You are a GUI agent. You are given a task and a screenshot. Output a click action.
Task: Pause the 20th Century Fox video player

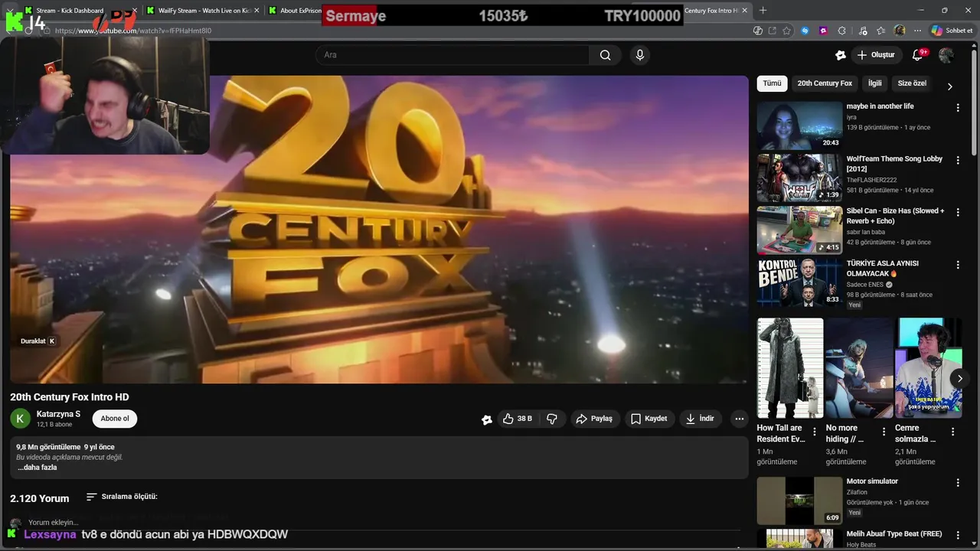point(379,229)
